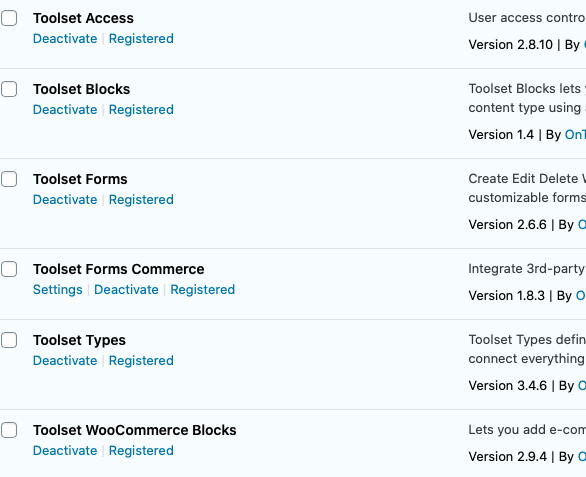Open Registered link under Toolset Access
The width and height of the screenshot is (586, 477).
point(141,39)
